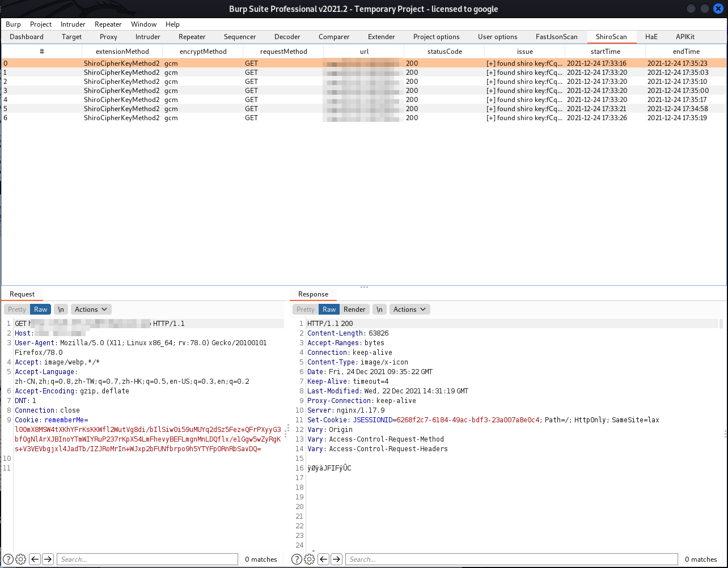The height and width of the screenshot is (568, 728).
Task: Click Request search input field
Action: click(147, 559)
